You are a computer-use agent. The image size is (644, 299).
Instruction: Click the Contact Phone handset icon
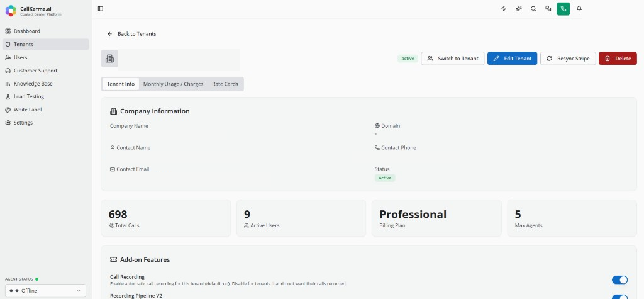(377, 148)
